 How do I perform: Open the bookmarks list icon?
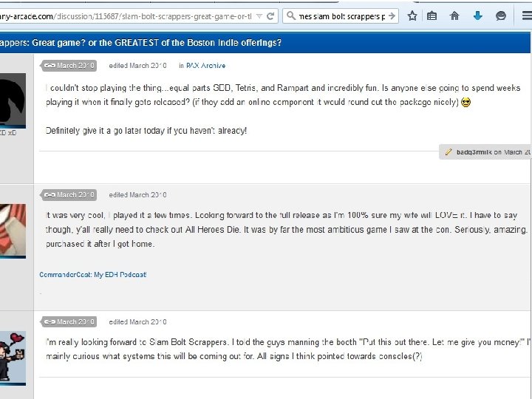[x=432, y=16]
